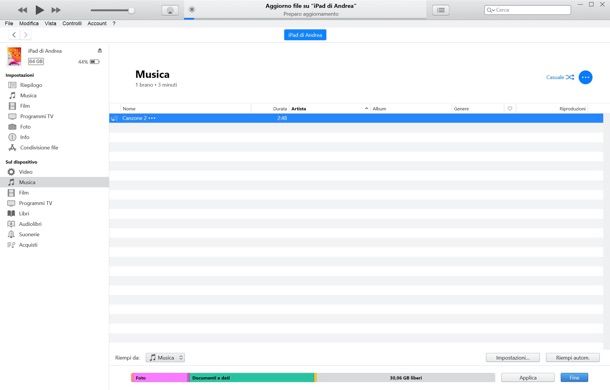The image size is (610, 390).
Task: Open the Modifica menu
Action: [x=29, y=23]
